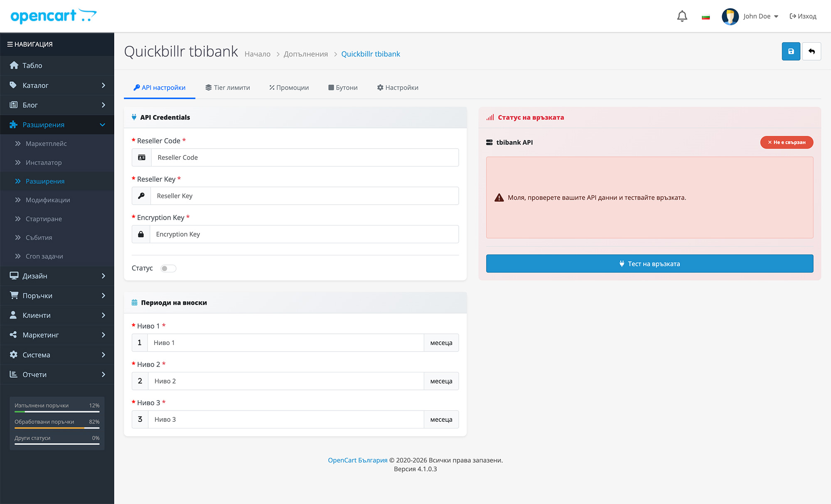
Task: Collapse the Разширения sidebar section
Action: 57,125
